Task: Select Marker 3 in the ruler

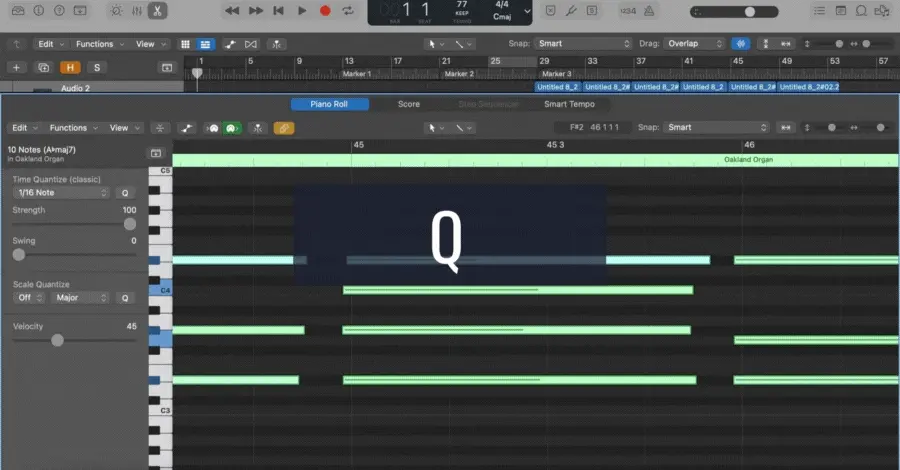Action: pyautogui.click(x=557, y=74)
